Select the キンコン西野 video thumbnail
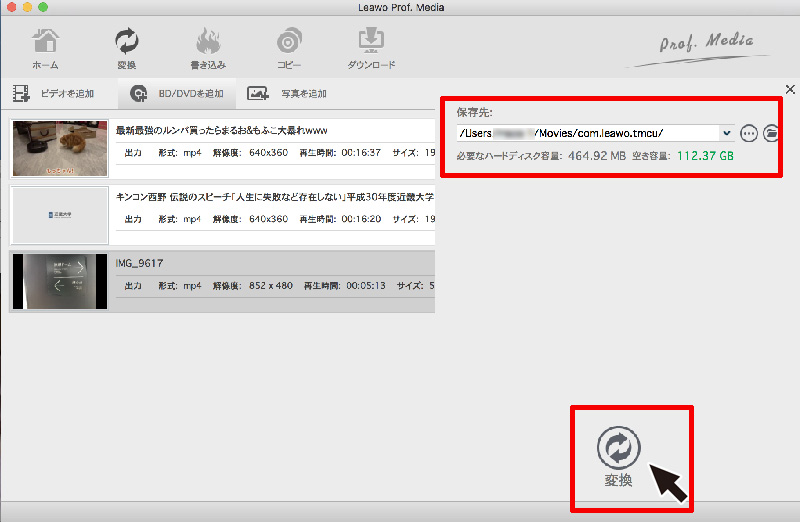Screen dimensions: 800x522 (x=60, y=215)
